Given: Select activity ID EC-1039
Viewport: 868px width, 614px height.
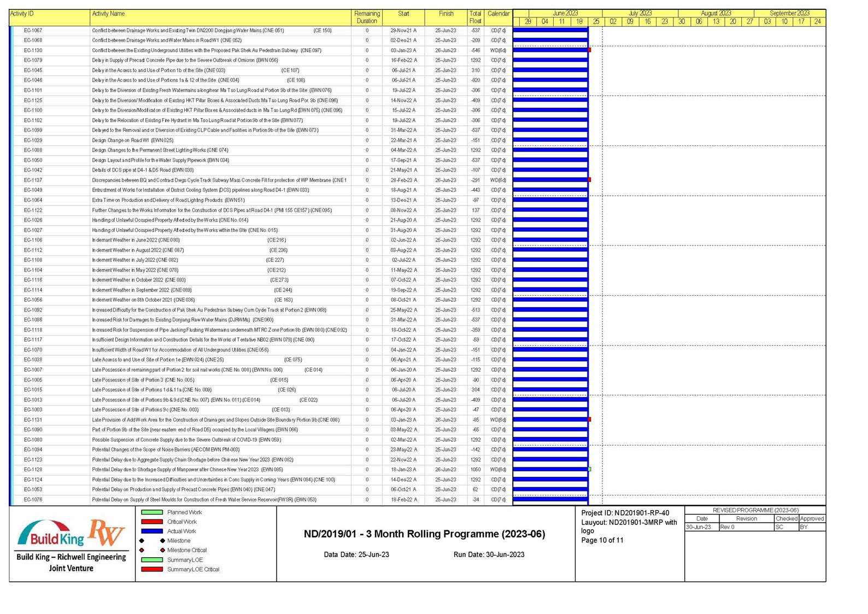Looking at the screenshot, I should click(x=33, y=140).
